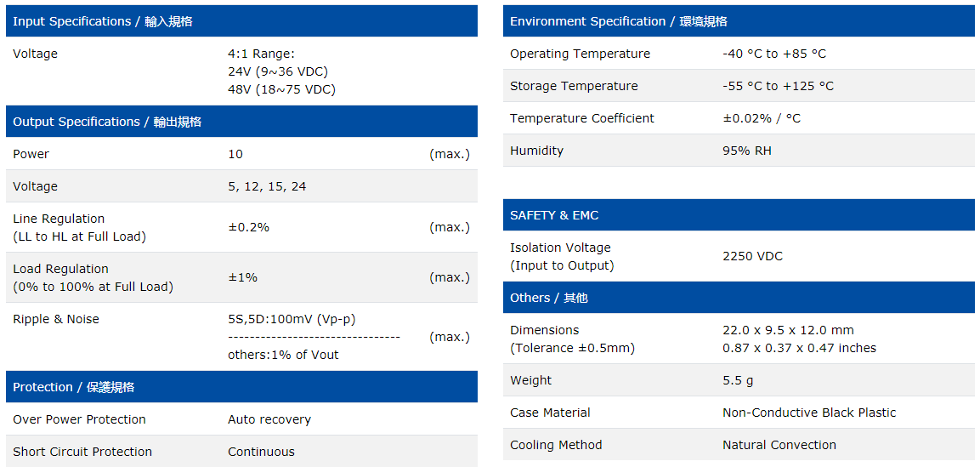Click the Operating Temperature range value

pyautogui.click(x=774, y=54)
